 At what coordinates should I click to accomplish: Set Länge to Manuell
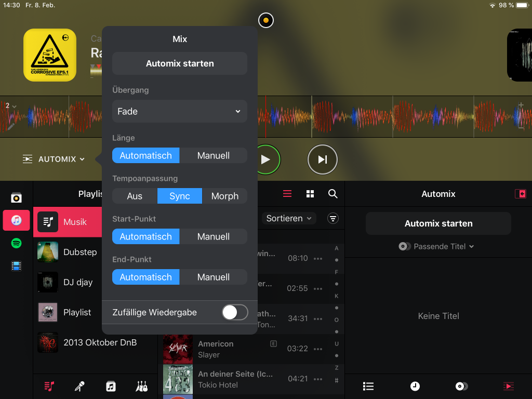pyautogui.click(x=213, y=155)
